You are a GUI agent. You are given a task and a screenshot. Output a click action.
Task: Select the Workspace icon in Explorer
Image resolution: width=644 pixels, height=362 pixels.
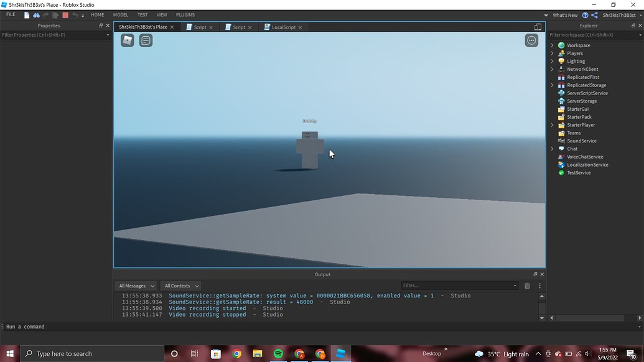(561, 45)
